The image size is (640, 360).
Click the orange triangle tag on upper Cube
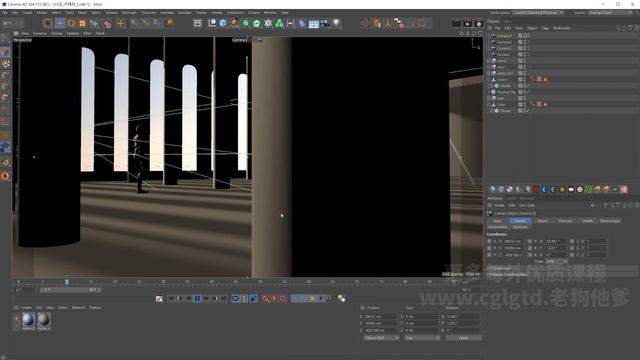click(x=546, y=79)
